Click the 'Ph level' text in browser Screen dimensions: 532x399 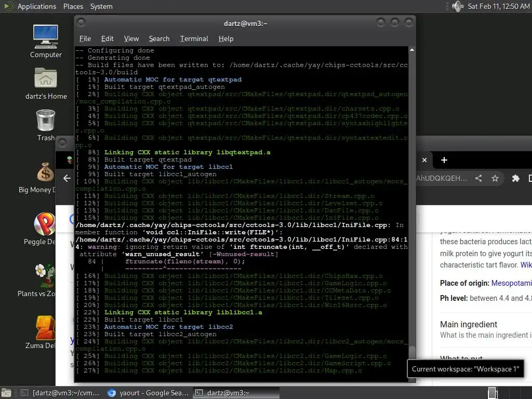point(454,298)
